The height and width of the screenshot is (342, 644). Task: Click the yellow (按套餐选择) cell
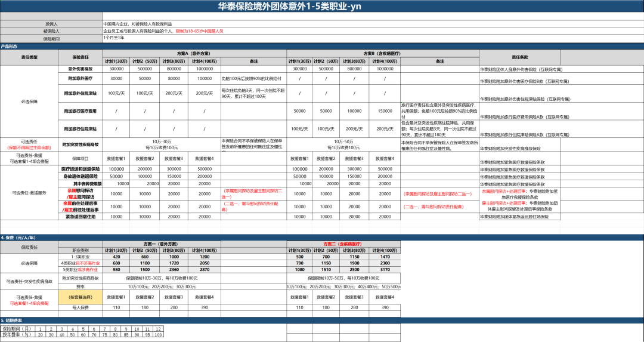point(80,297)
